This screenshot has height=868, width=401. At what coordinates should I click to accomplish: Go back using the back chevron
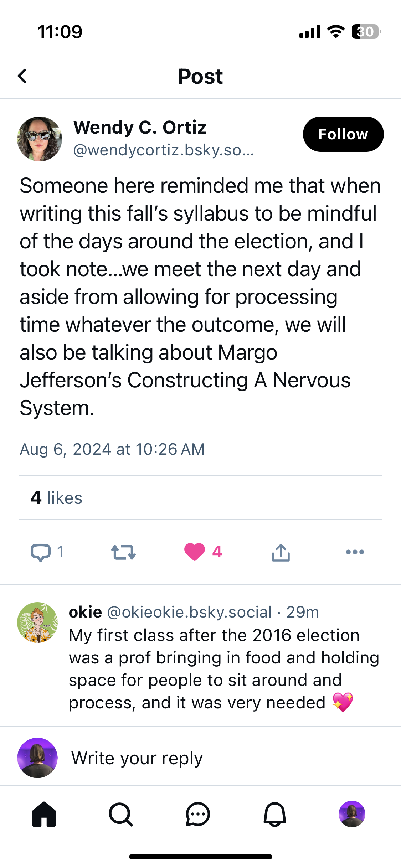[x=22, y=76]
